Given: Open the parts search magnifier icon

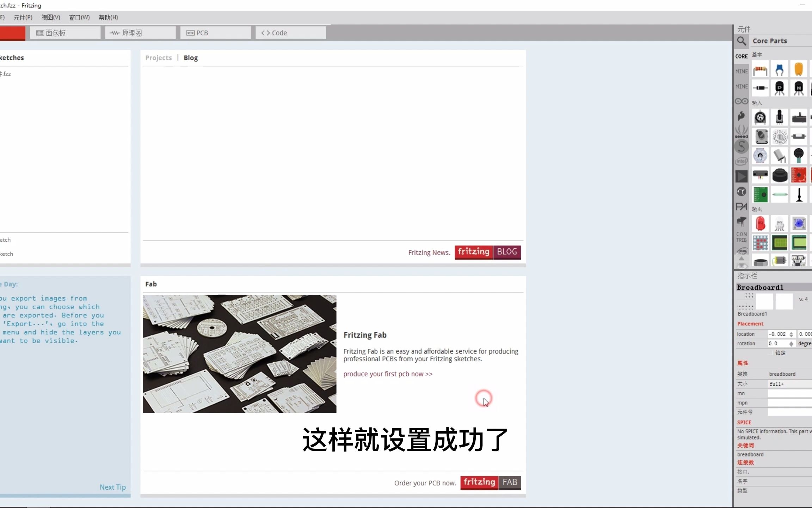Looking at the screenshot, I should (742, 41).
